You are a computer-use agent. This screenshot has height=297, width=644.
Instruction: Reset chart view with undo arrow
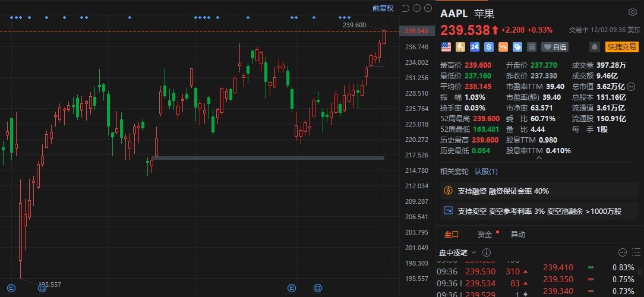pos(405,8)
